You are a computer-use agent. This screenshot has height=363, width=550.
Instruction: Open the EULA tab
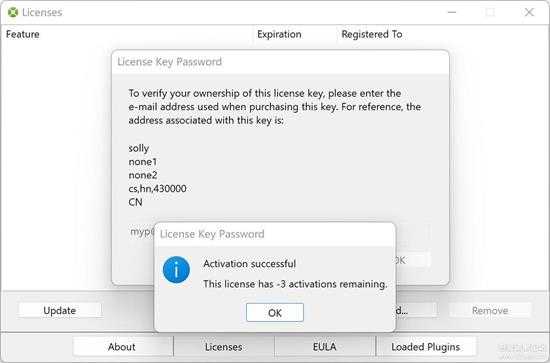tap(324, 347)
